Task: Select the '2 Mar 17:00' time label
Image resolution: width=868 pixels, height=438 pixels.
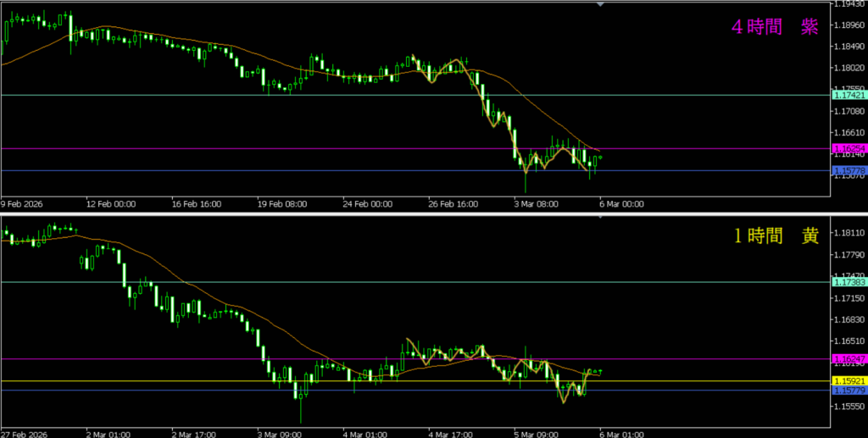Action: click(196, 435)
